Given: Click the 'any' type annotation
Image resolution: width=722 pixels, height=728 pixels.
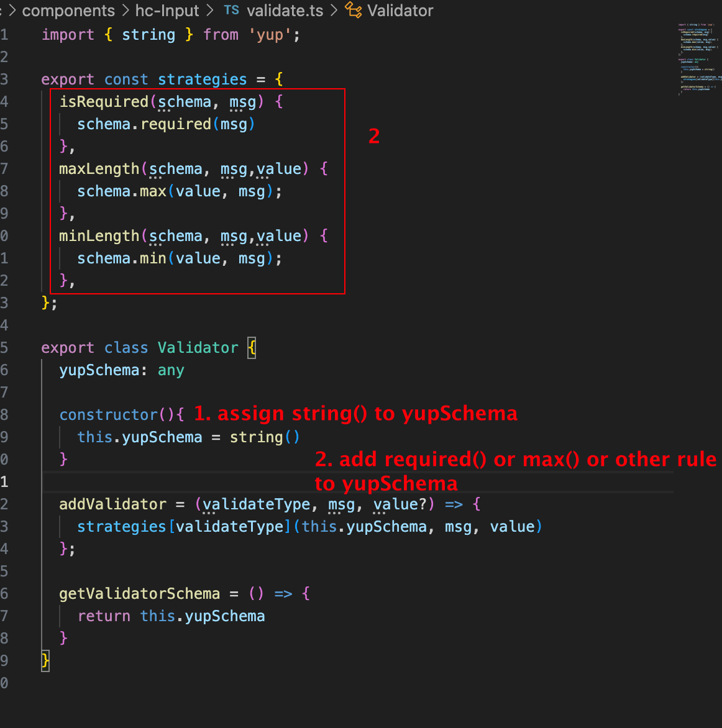Looking at the screenshot, I should 171,370.
